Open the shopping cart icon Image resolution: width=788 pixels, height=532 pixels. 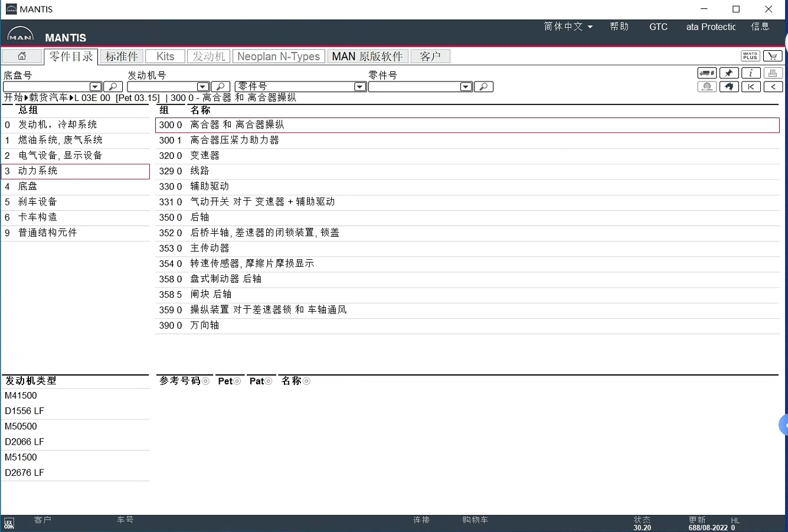773,56
